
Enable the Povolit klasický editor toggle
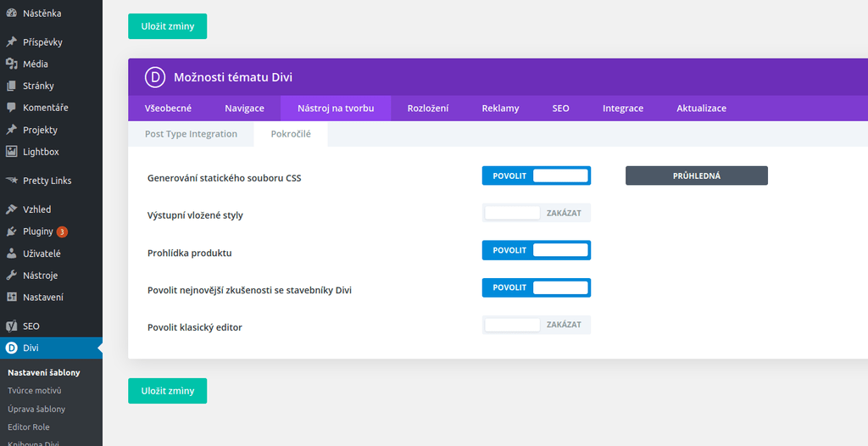tap(537, 325)
